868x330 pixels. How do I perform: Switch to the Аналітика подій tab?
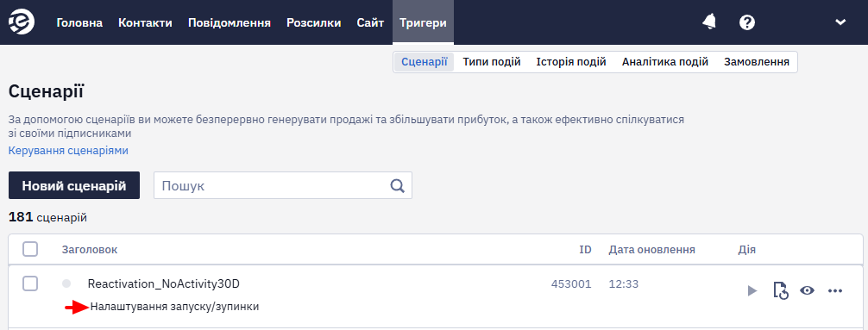click(665, 62)
